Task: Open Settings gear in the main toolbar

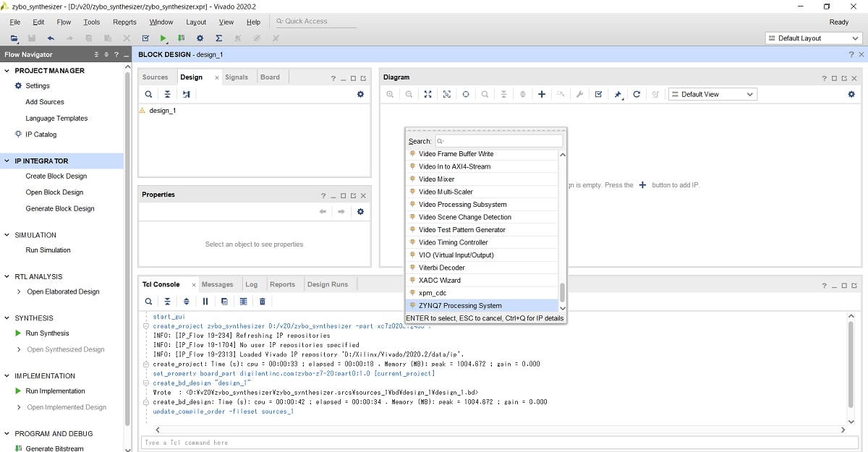Action: pos(200,38)
